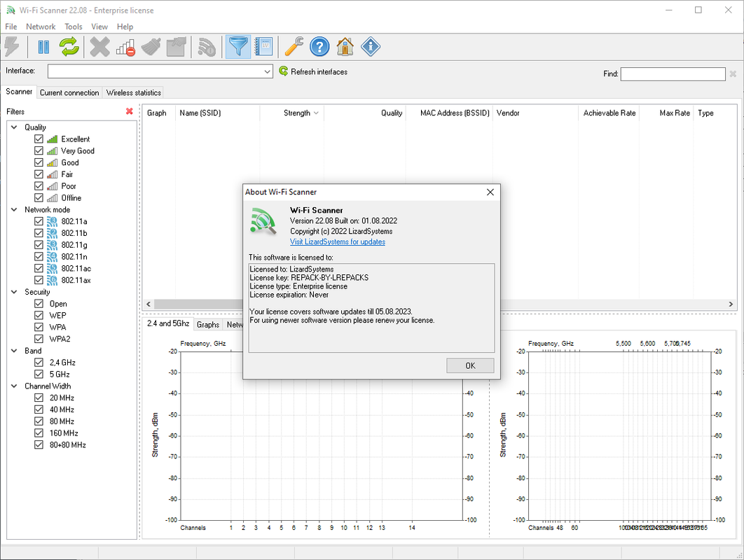The height and width of the screenshot is (560, 744).
Task: Click the network list scroll left arrow
Action: [149, 304]
